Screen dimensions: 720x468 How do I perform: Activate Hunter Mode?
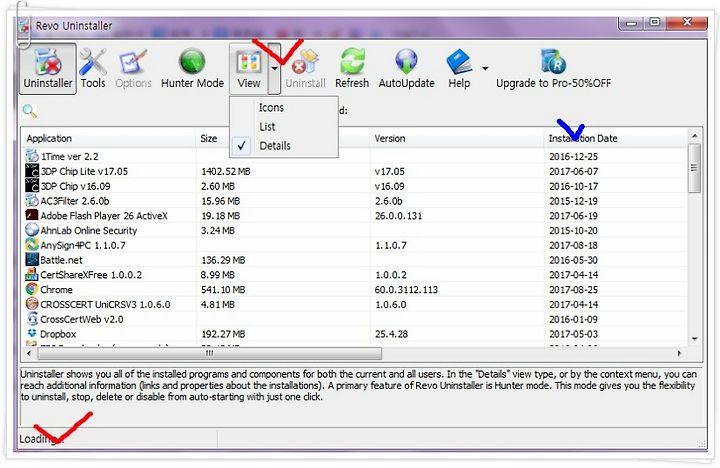(x=192, y=69)
